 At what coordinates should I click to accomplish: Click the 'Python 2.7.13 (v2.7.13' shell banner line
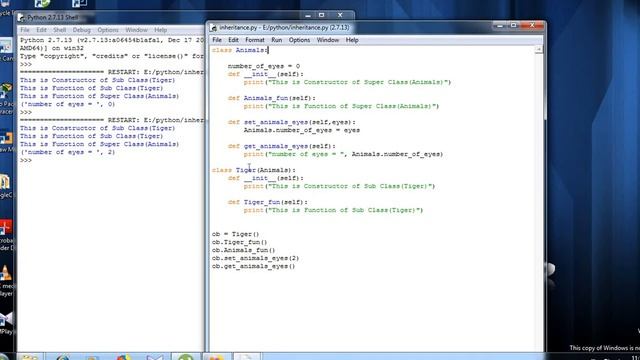point(112,40)
